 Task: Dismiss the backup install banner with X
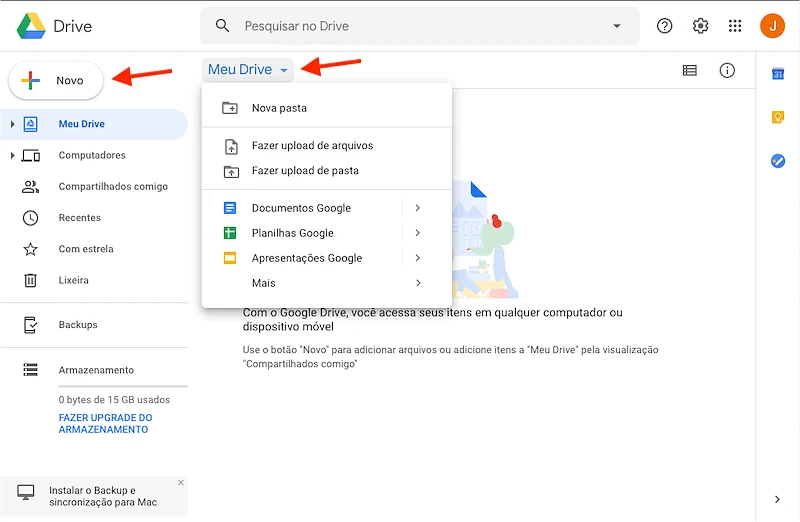[181, 482]
